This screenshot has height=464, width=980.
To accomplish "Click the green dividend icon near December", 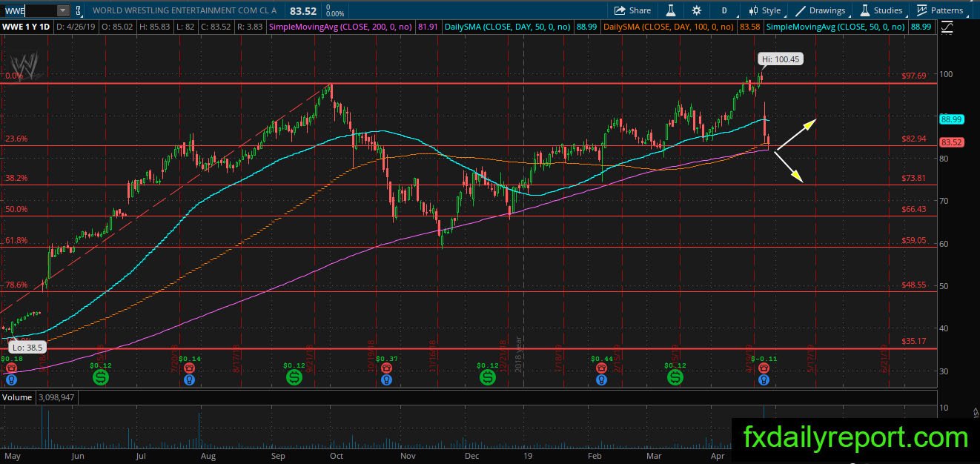I will point(487,377).
